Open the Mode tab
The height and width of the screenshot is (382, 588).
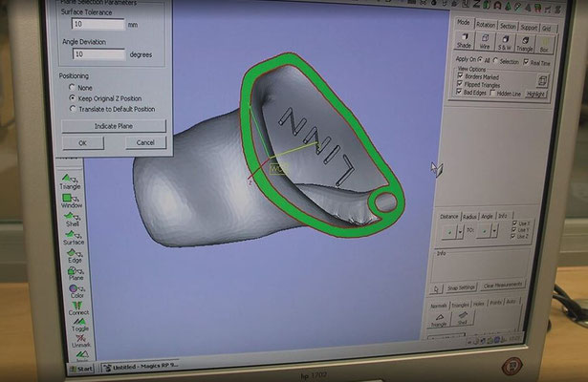464,23
